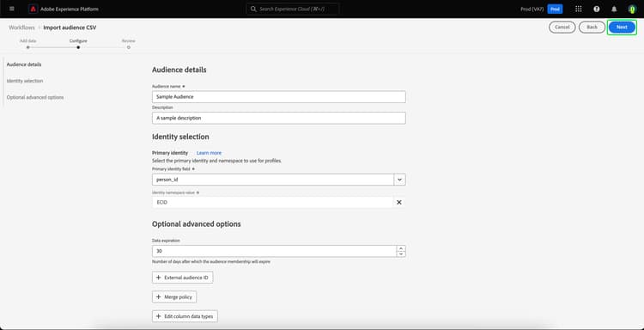The image size is (644, 330).
Task: Click the Import audience CSV title
Action: [x=70, y=27]
